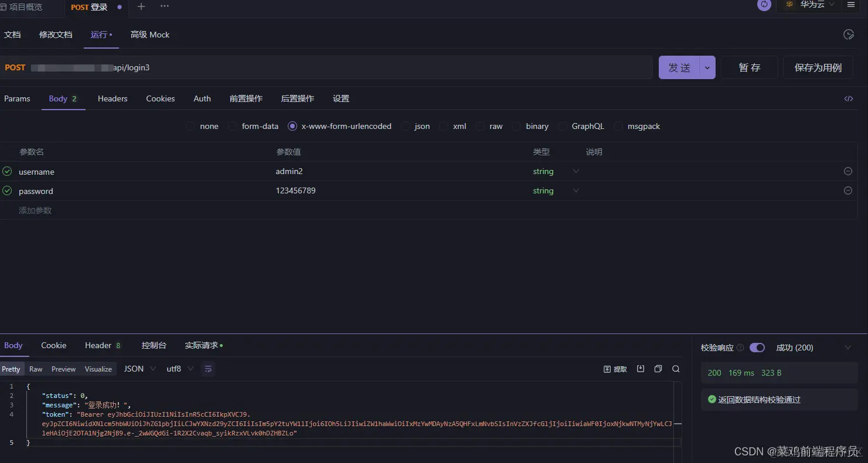
Task: Open a new tab with the plus icon
Action: point(141,6)
